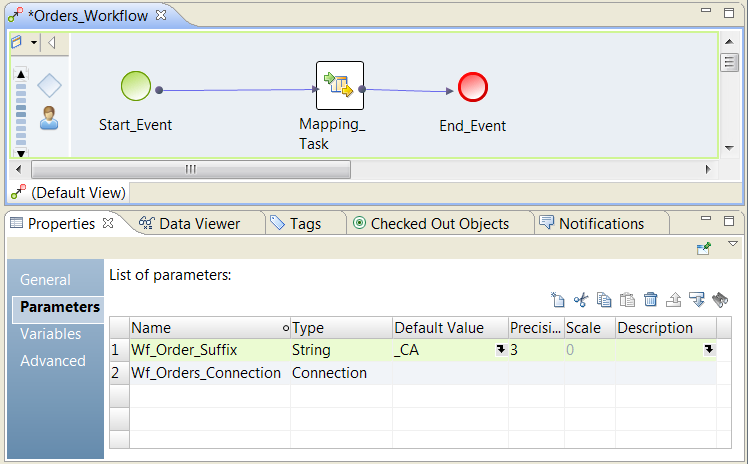This screenshot has height=464, width=748.
Task: Open the Properties view menu triangle
Action: [732, 244]
